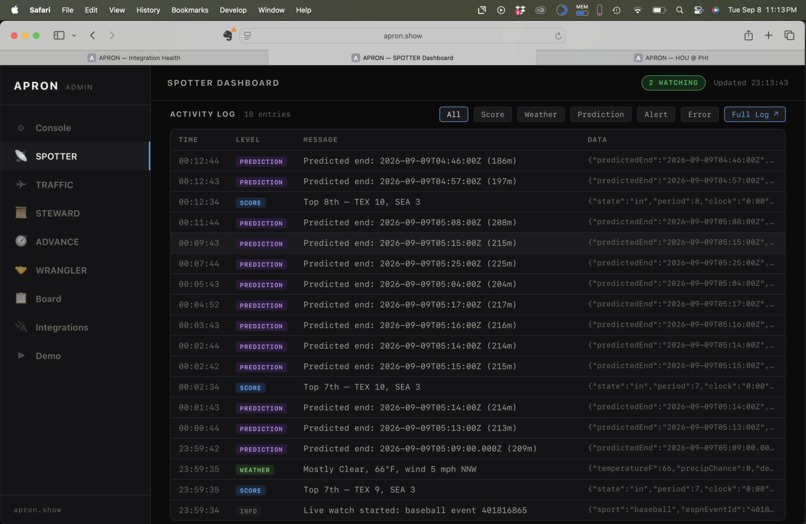Select row 'Top 7th — TEX 10, SEA 3'
This screenshot has width=806, height=524.
pos(478,387)
